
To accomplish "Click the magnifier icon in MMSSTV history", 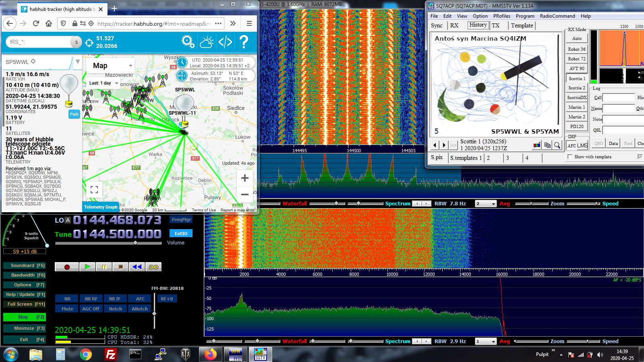I will pos(557,145).
